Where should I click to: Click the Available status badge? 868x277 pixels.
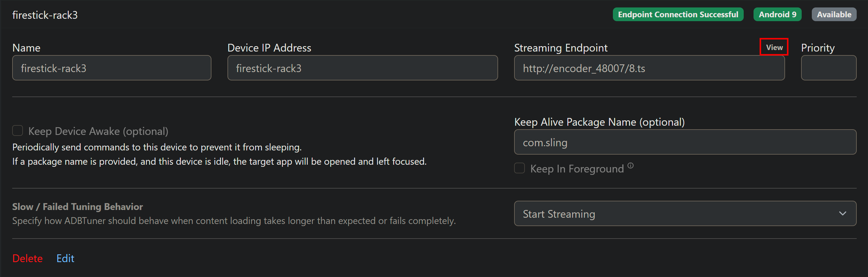pyautogui.click(x=834, y=15)
